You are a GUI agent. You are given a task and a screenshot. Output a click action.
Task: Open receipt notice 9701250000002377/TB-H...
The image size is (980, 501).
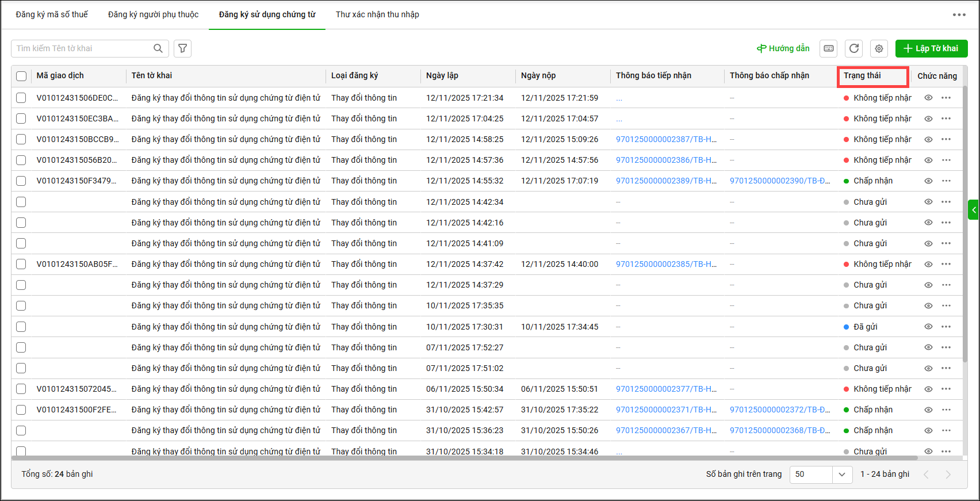click(x=666, y=389)
